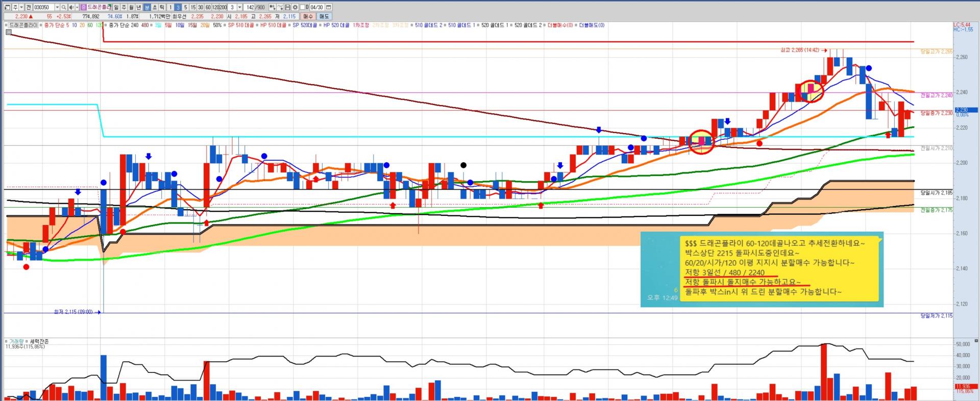Select the 30-minute interval button
The image size is (980, 401).
pyautogui.click(x=201, y=8)
